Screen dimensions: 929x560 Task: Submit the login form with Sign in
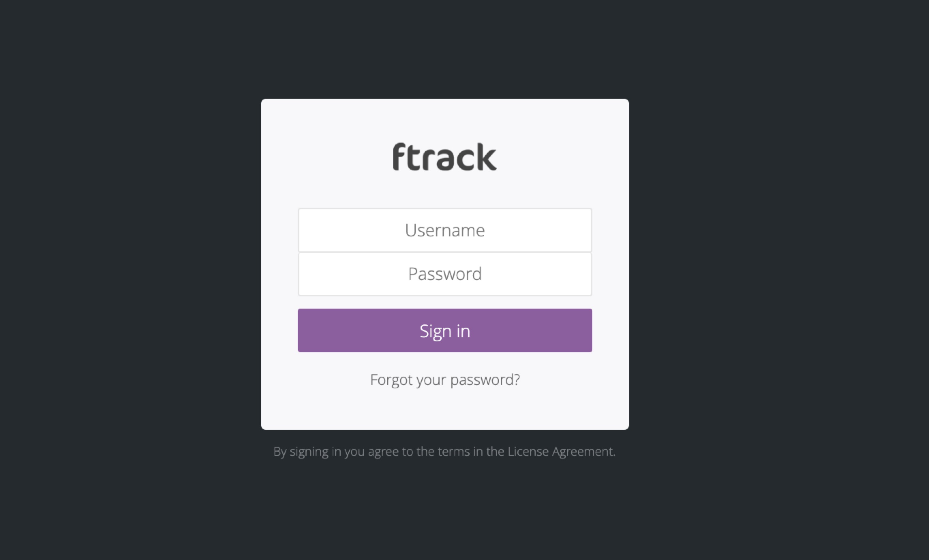coord(445,330)
